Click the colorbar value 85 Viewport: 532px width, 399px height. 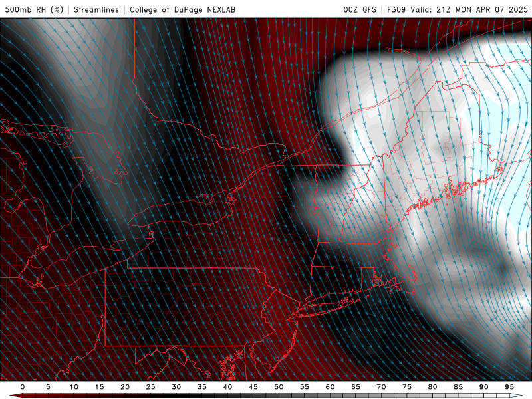[458, 387]
